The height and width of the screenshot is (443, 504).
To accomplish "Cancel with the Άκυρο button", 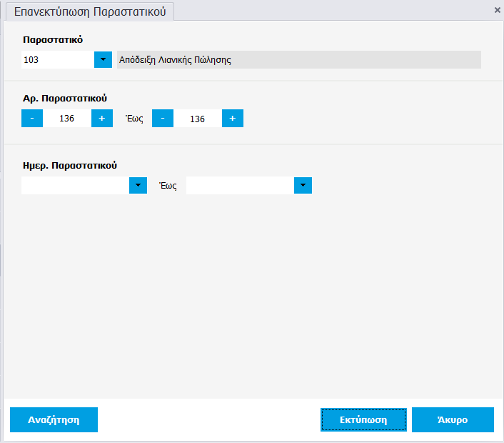I will 453,420.
